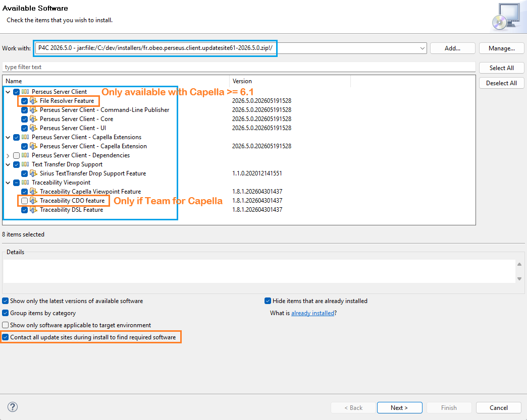Image resolution: width=527 pixels, height=420 pixels.
Task: Open the already installed link
Action: [x=312, y=313]
